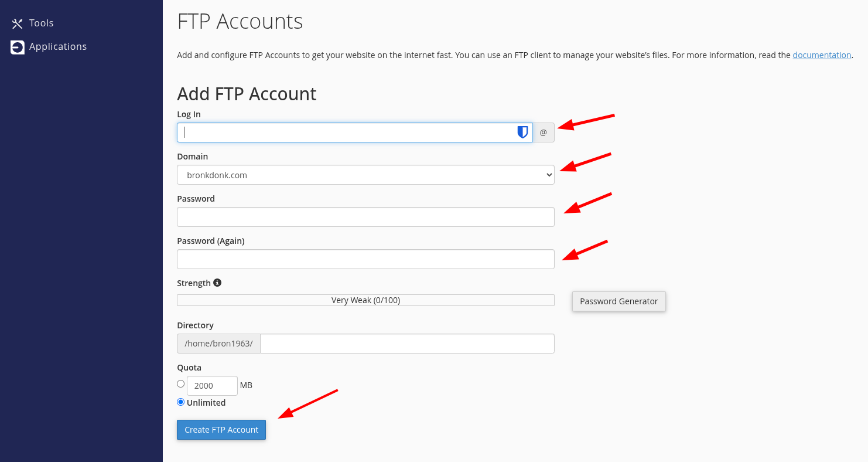Screen dimensions: 868x462
Task: Launch the Password Generator
Action: 618,301
